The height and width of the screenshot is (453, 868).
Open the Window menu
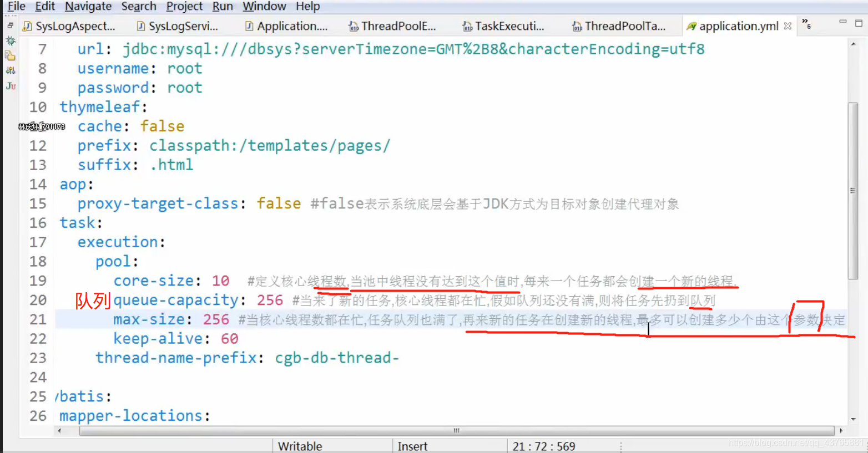(264, 6)
